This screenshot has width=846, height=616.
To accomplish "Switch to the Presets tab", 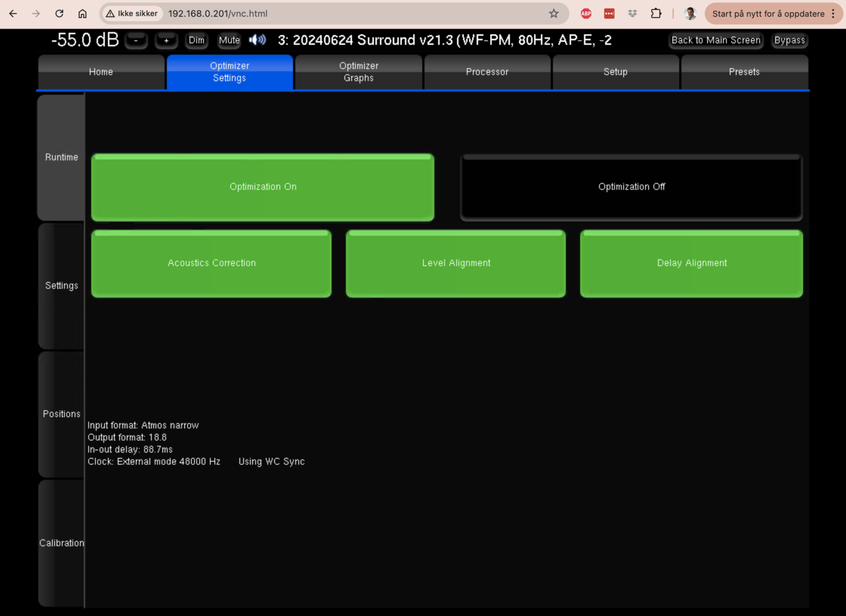I will coord(744,72).
